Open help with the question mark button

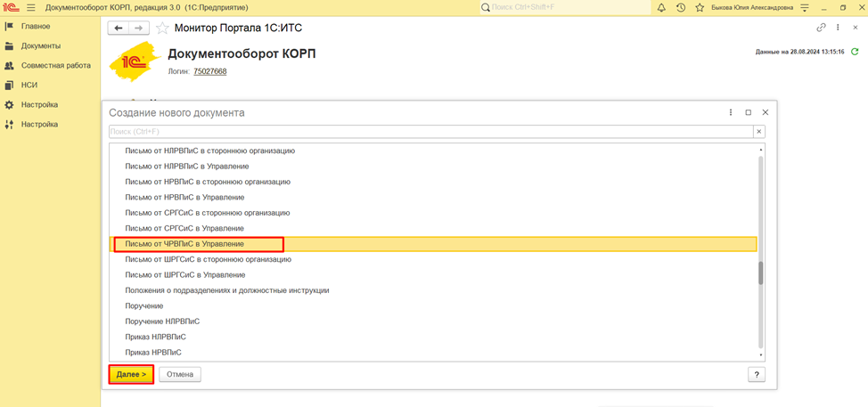tap(757, 374)
